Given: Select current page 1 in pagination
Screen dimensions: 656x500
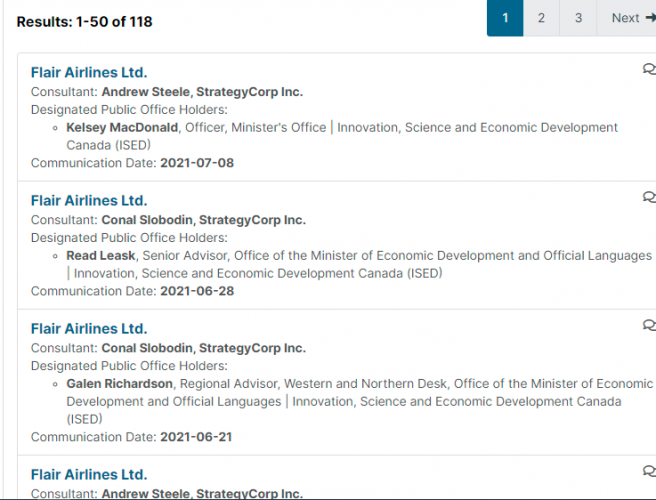Looking at the screenshot, I should click(x=505, y=18).
